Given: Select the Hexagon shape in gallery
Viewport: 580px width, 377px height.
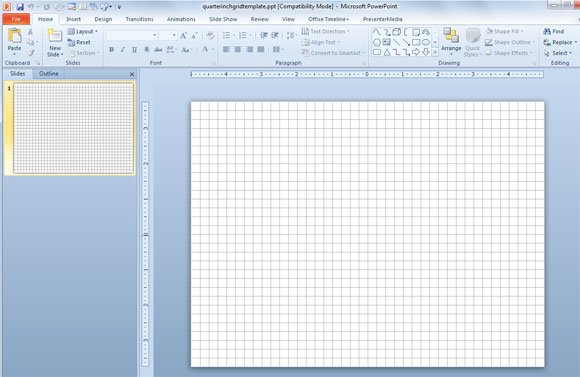Looking at the screenshot, I should click(x=377, y=42).
